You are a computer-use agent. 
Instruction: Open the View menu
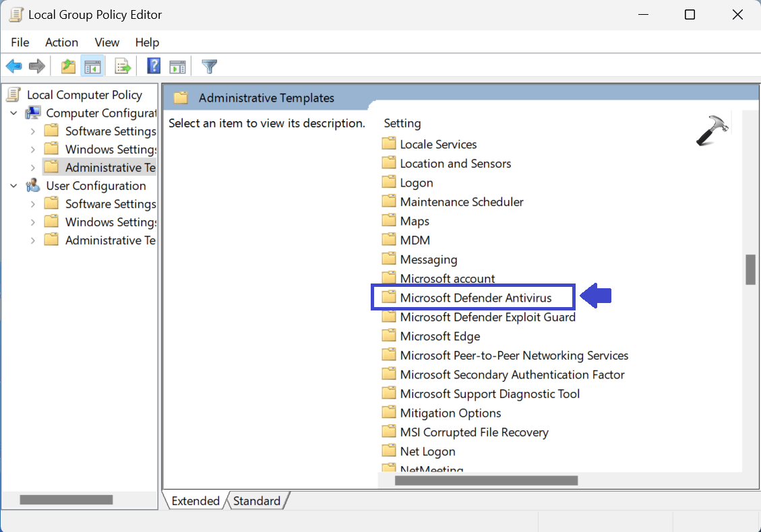[x=106, y=42]
